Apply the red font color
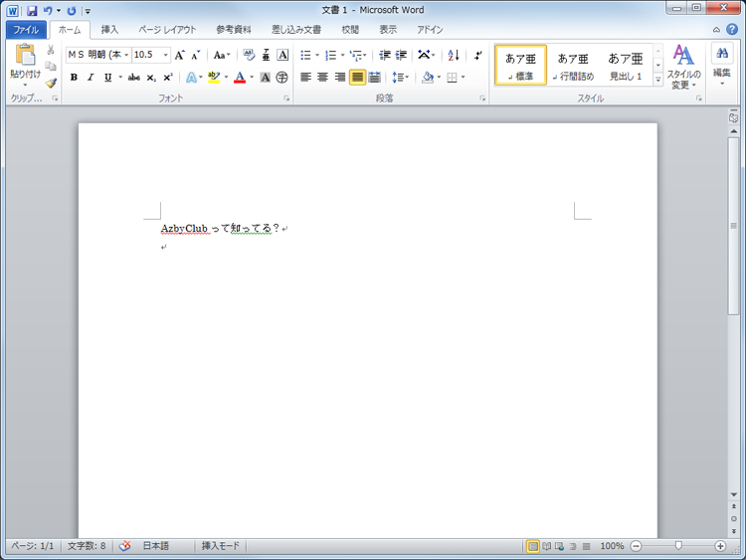Screen dimensions: 746x560 coord(240,77)
